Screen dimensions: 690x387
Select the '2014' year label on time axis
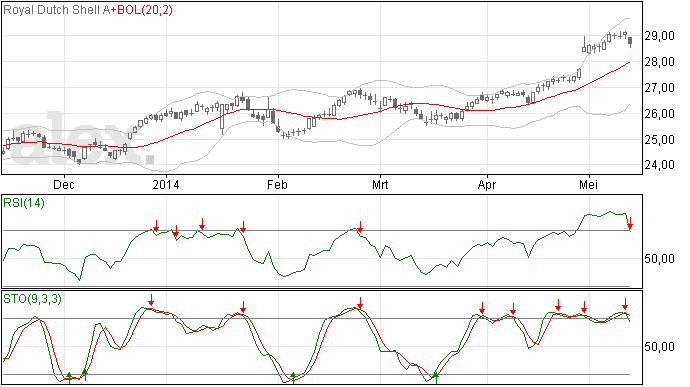[166, 184]
